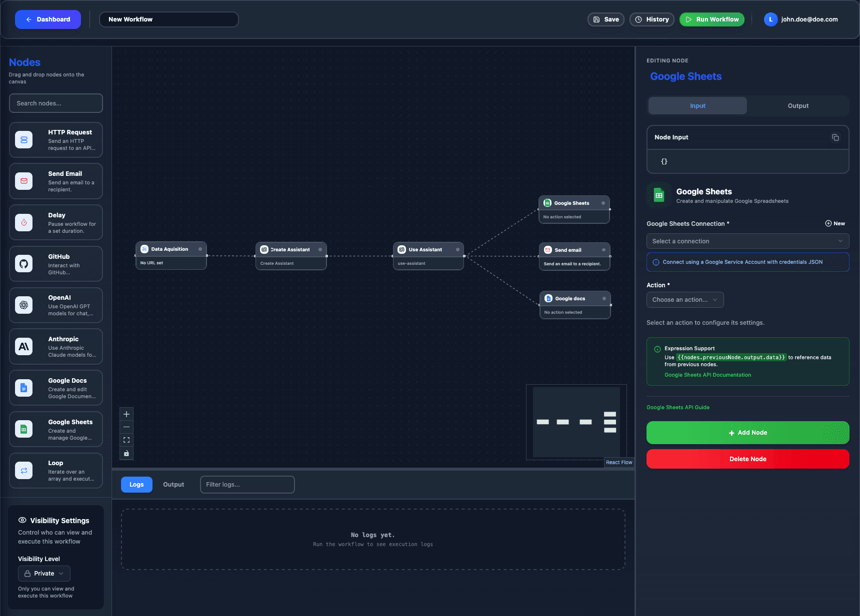Screen dimensions: 860x616
Task: Expand the Select a connection dropdown
Action: coord(747,241)
